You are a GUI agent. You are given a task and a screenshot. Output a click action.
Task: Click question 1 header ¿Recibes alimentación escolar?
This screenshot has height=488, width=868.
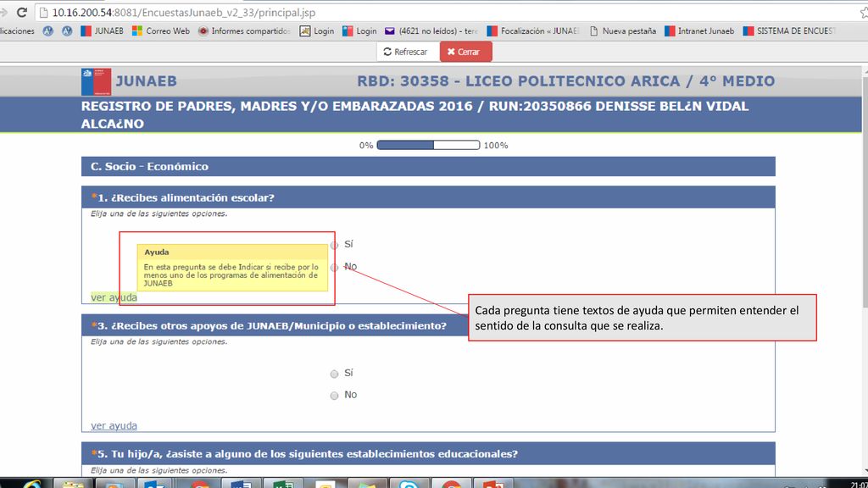click(428, 197)
